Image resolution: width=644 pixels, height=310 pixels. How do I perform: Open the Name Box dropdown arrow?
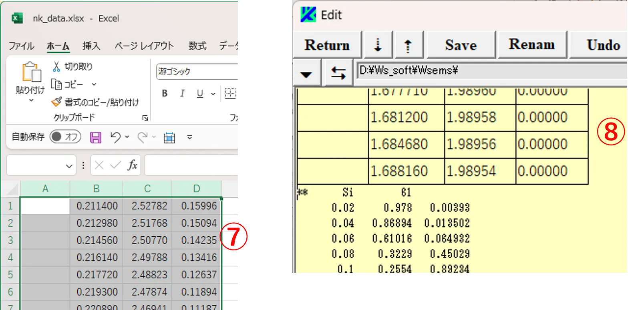click(x=69, y=166)
